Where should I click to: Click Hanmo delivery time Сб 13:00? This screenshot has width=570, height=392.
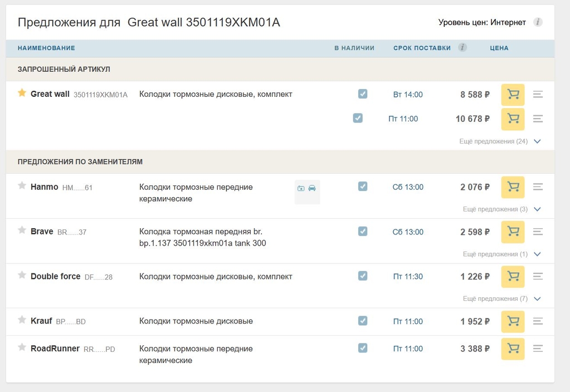pos(408,187)
